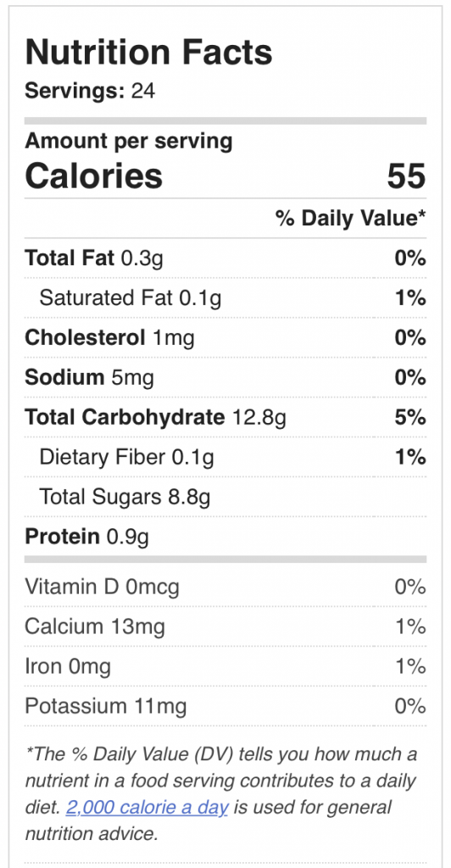Click the Saturated Fat 0.1g entry
This screenshot has height=868, width=451.
(130, 298)
